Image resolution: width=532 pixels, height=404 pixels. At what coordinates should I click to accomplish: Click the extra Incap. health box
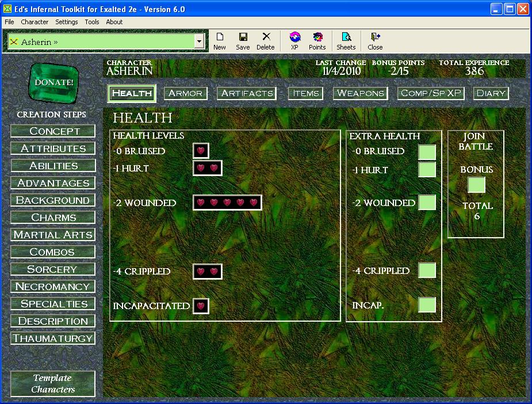427,304
